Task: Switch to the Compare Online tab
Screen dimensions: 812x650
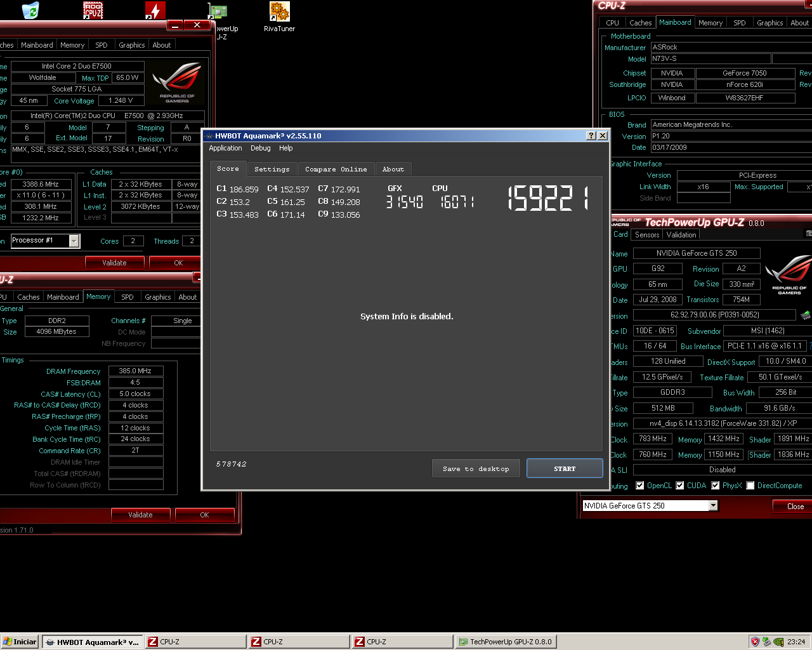Action: [336, 169]
